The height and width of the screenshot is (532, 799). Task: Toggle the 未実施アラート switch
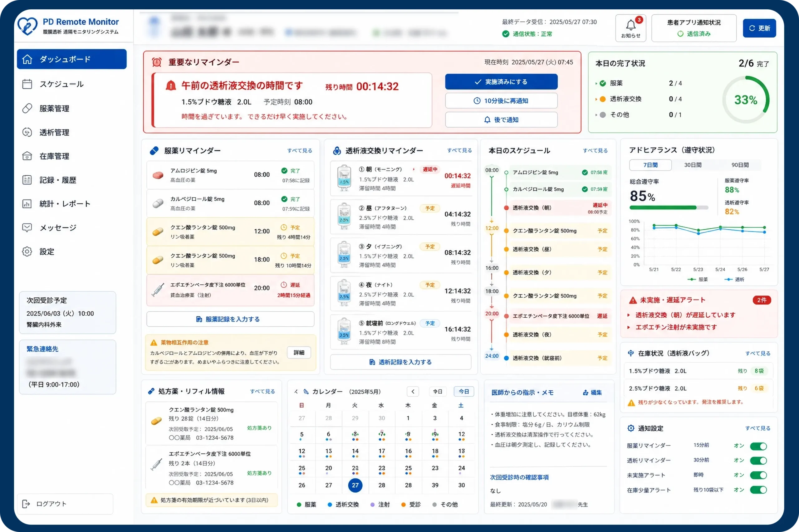click(758, 475)
